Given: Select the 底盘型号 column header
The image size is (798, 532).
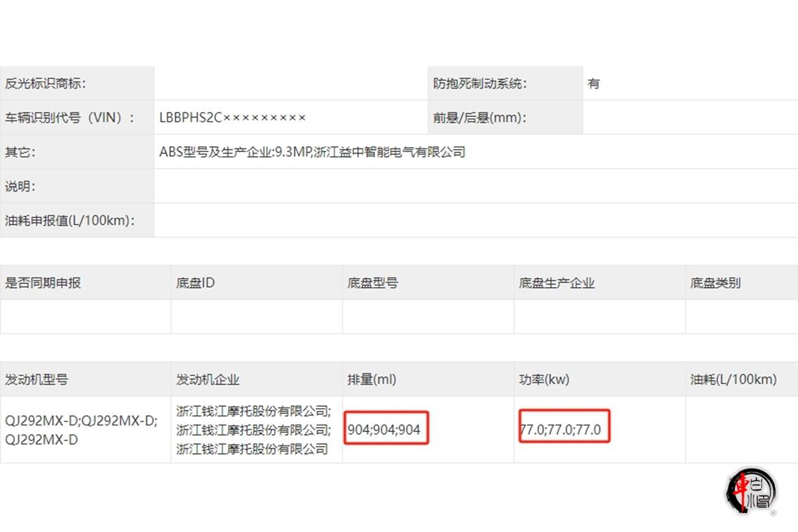Looking at the screenshot, I should pyautogui.click(x=429, y=283).
